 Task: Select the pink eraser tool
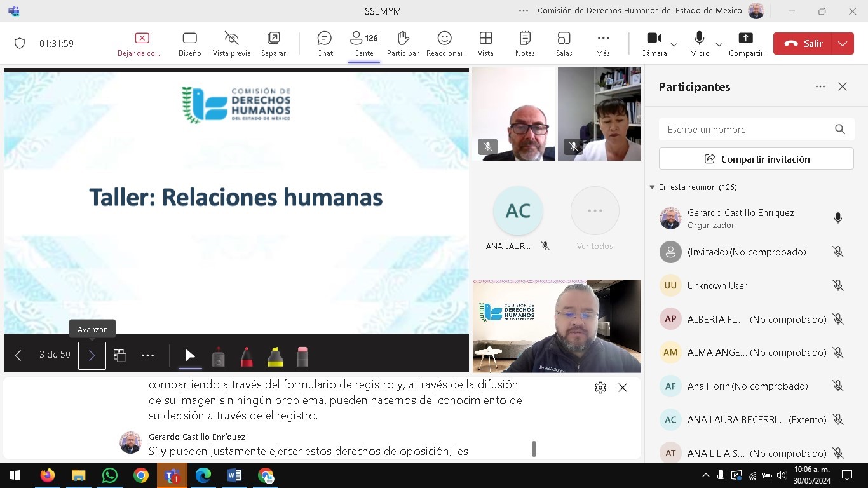pos(302,356)
